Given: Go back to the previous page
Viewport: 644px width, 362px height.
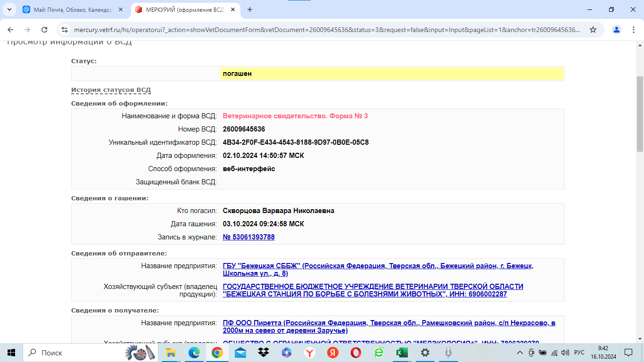Looking at the screenshot, I should click(10, 30).
